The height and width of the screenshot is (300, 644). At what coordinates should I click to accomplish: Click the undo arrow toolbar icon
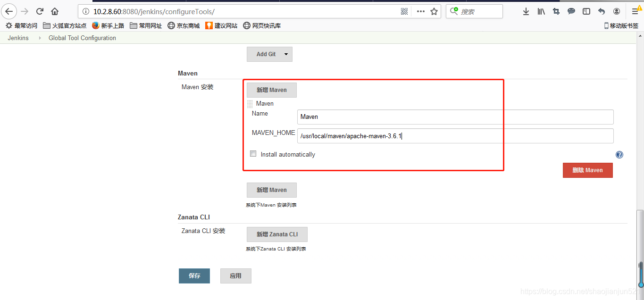coord(602,11)
